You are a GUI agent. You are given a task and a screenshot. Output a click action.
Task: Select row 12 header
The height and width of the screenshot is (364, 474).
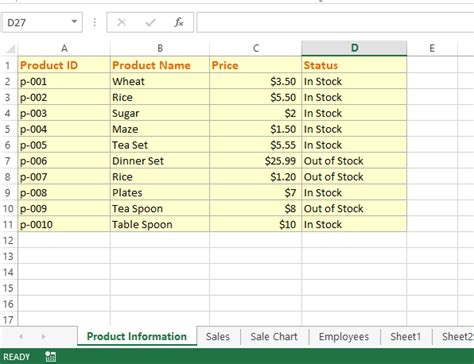point(8,240)
